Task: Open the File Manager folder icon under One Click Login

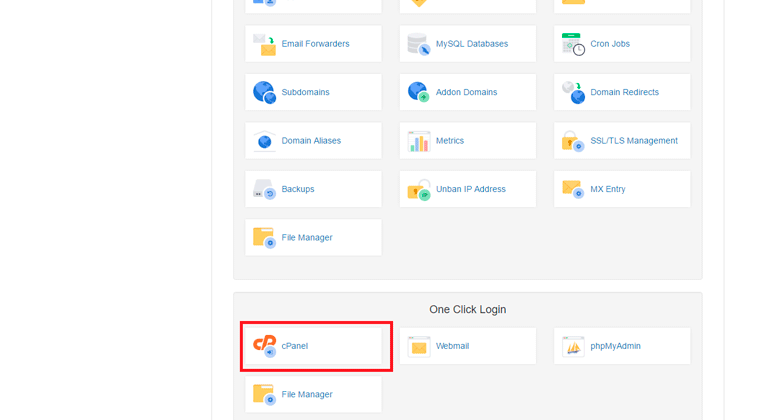Action: coord(265,395)
